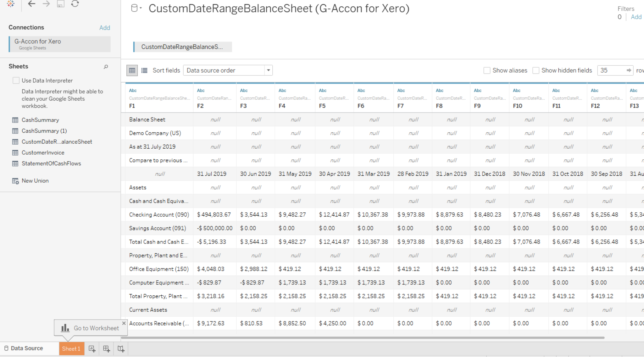Switch to Sheet 1 tab

71,349
